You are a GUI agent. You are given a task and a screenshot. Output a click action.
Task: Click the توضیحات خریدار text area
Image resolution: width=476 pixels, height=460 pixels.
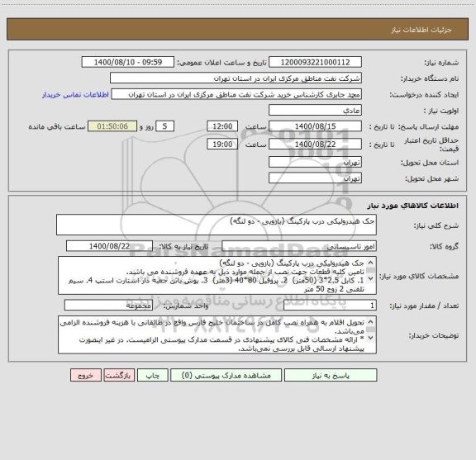pos(217,334)
